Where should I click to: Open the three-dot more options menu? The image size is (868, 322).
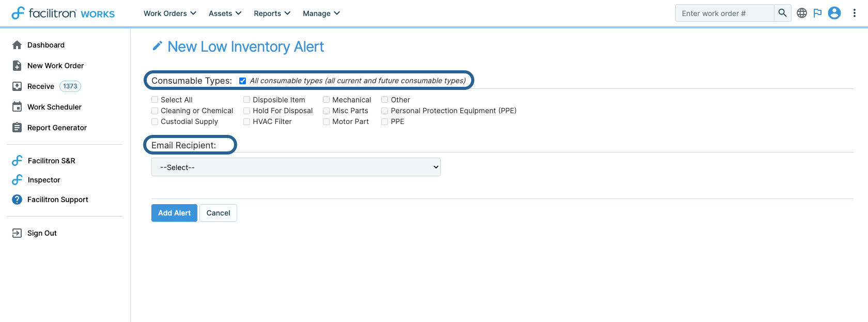point(855,13)
